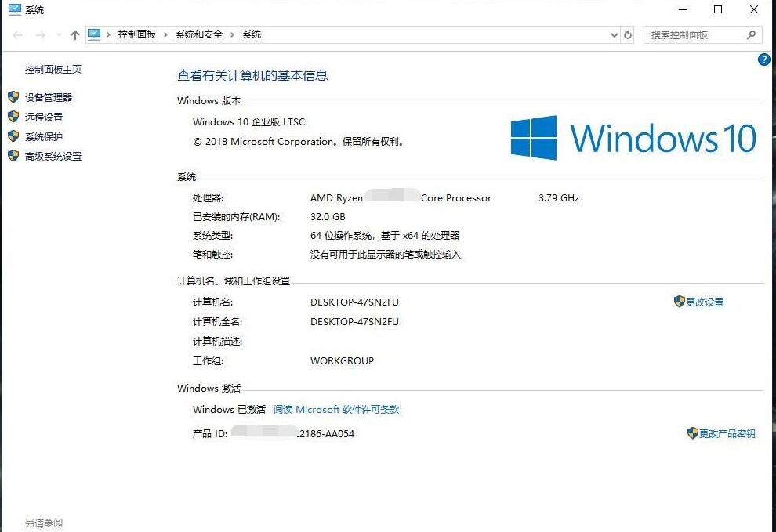The height and width of the screenshot is (532, 776).
Task: Click shield icon beside 高级系统设置
Action: pyautogui.click(x=13, y=156)
